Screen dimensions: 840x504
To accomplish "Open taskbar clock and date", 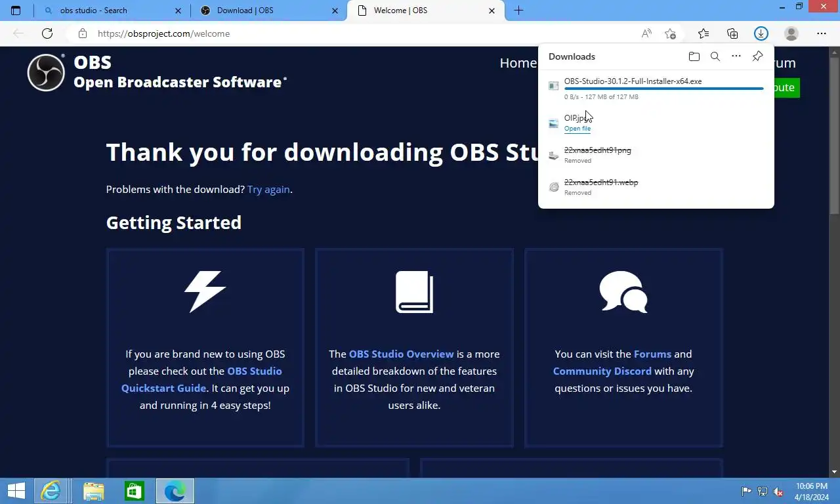I will coord(811,492).
